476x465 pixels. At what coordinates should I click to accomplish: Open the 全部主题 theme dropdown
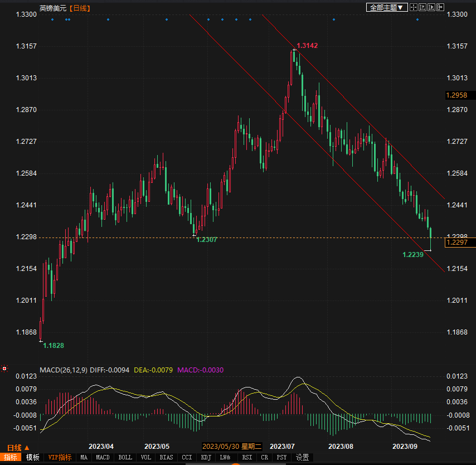(x=387, y=8)
